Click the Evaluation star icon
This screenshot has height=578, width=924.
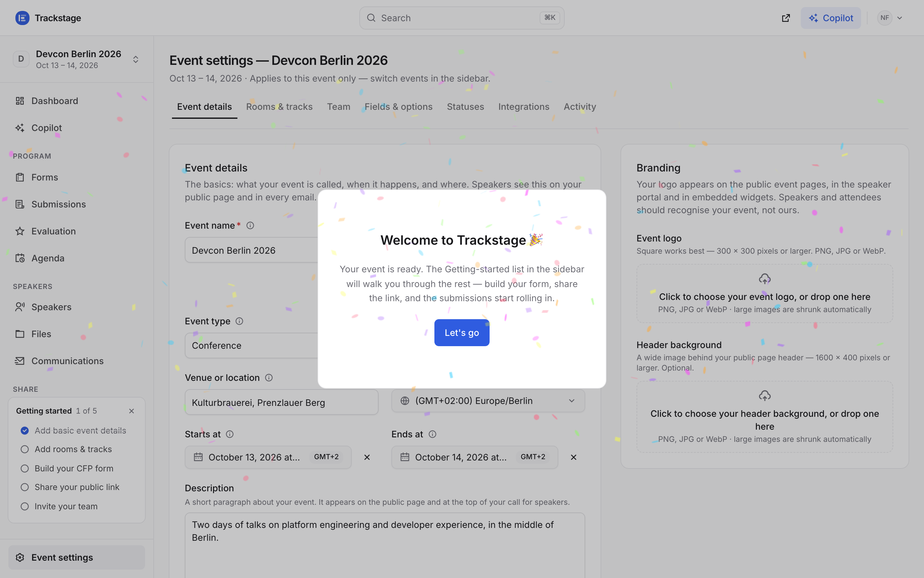20,231
